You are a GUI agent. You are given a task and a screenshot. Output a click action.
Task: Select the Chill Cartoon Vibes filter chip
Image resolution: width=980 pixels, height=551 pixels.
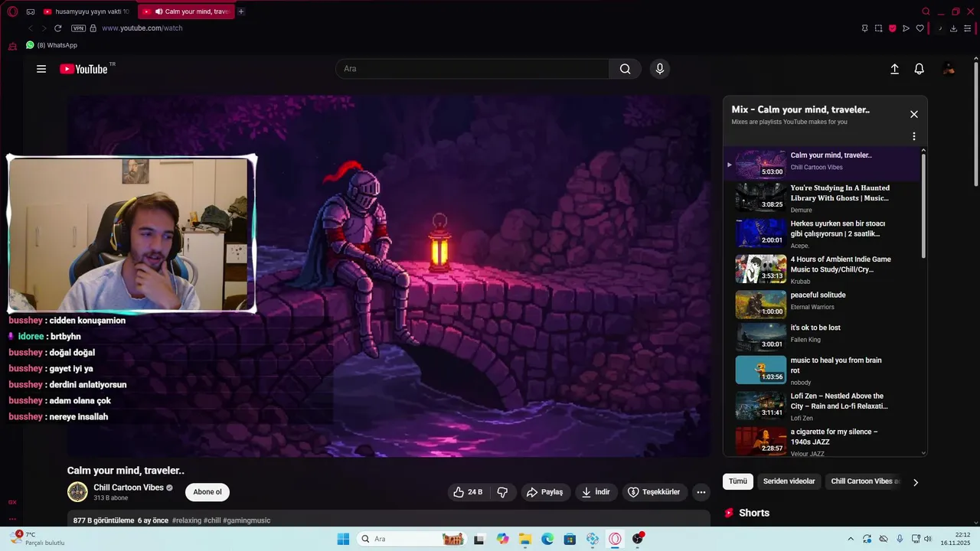coord(865,481)
